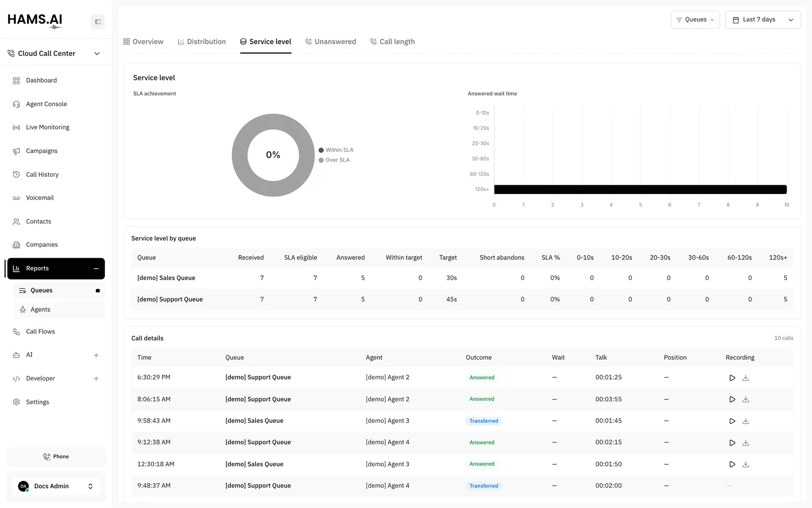Click the 120s+ black bar in chart
812x508 pixels.
pos(640,189)
